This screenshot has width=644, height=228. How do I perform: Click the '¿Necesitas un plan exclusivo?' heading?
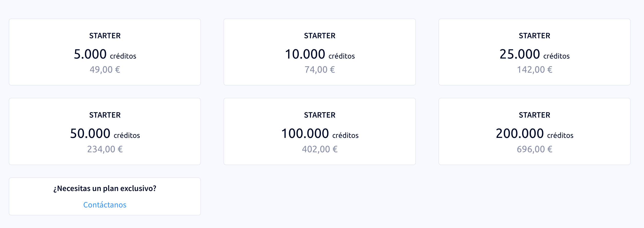pos(105,188)
